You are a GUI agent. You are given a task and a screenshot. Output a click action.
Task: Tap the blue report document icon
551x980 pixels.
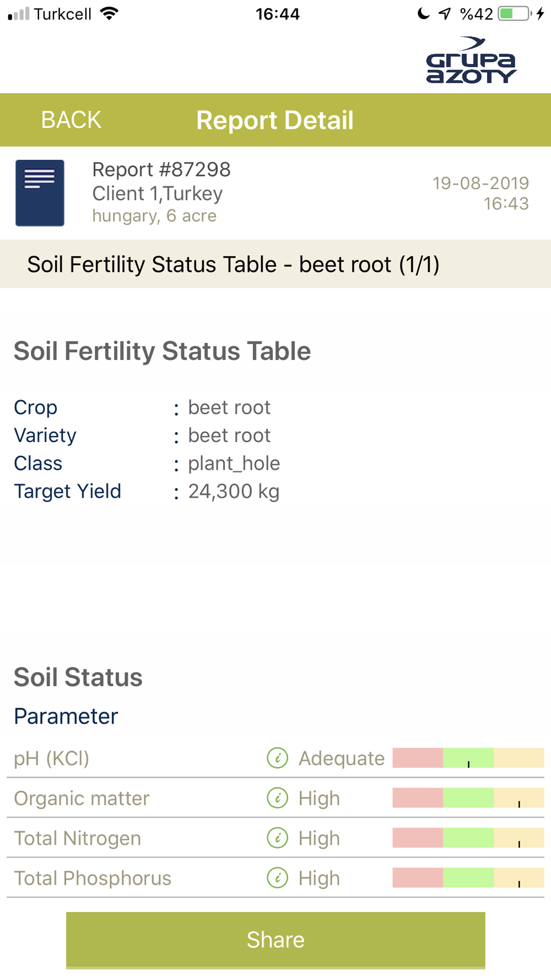tap(40, 193)
